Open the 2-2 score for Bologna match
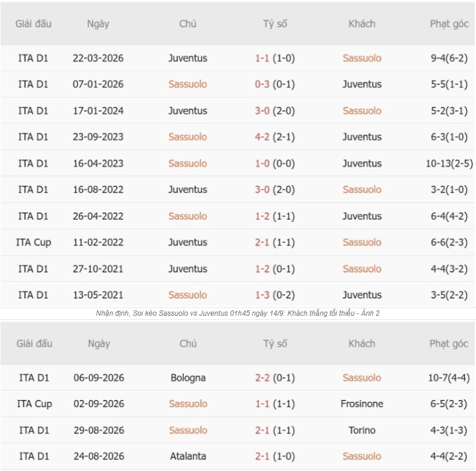This screenshot has height=471, width=476. click(x=262, y=377)
